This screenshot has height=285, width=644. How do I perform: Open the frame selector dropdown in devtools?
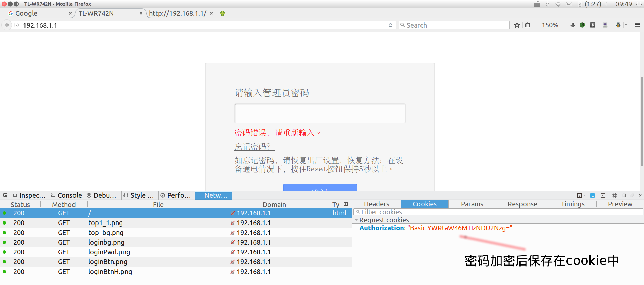point(581,195)
